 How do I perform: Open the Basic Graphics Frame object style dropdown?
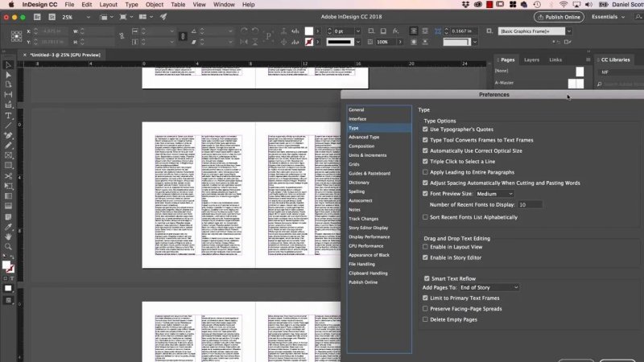pos(569,31)
